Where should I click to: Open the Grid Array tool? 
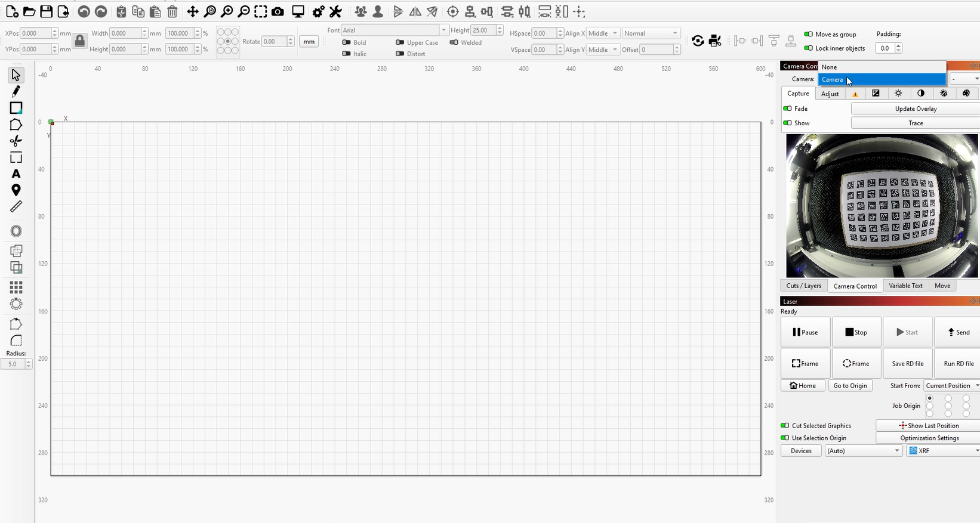click(x=16, y=287)
